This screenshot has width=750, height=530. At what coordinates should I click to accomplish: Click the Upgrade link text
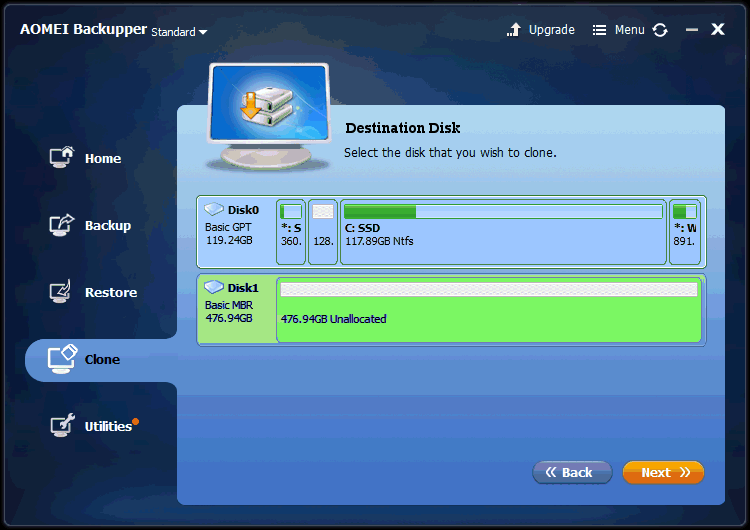551,30
